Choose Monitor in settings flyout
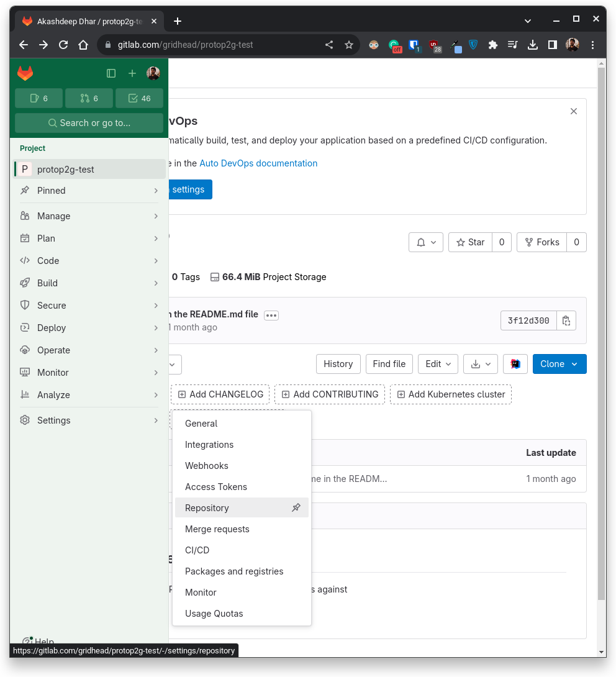616x677 pixels. pos(242,593)
